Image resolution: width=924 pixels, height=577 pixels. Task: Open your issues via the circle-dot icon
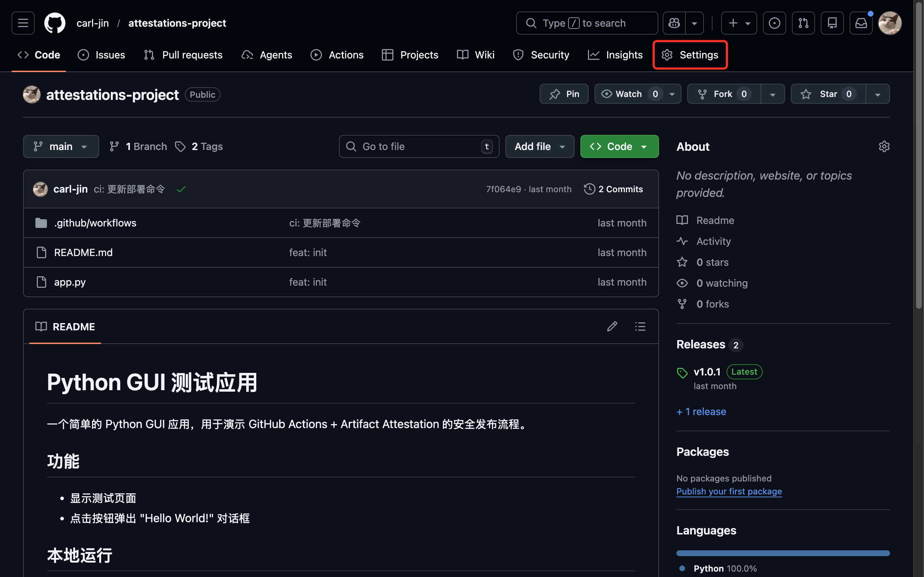(x=774, y=23)
